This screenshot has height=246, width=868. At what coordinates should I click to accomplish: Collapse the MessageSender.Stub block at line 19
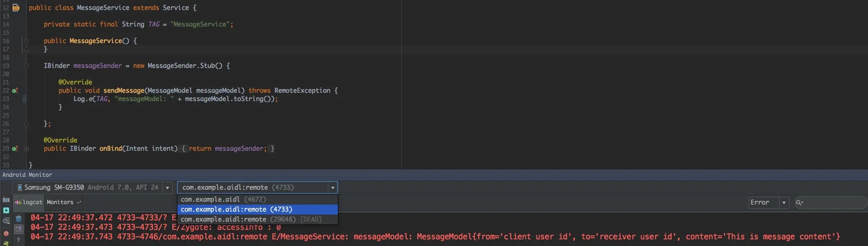coord(26,65)
